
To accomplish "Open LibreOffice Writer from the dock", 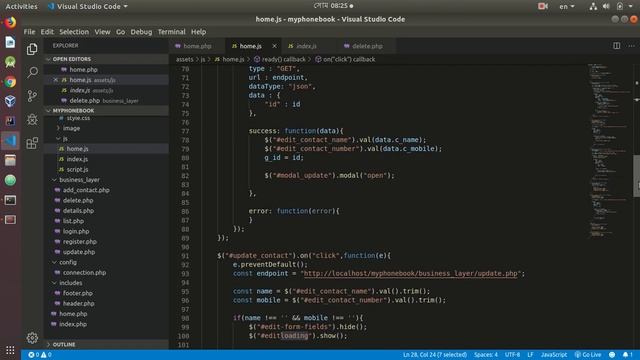I will [10, 42].
